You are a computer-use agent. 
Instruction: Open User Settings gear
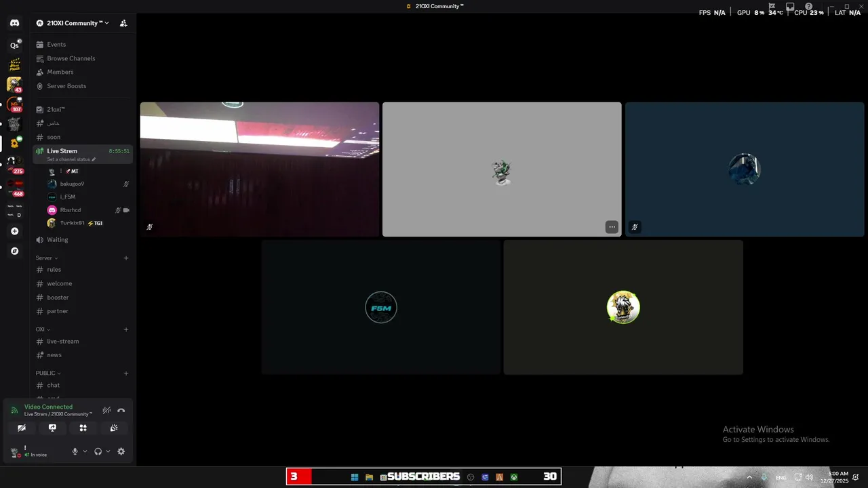click(x=121, y=451)
